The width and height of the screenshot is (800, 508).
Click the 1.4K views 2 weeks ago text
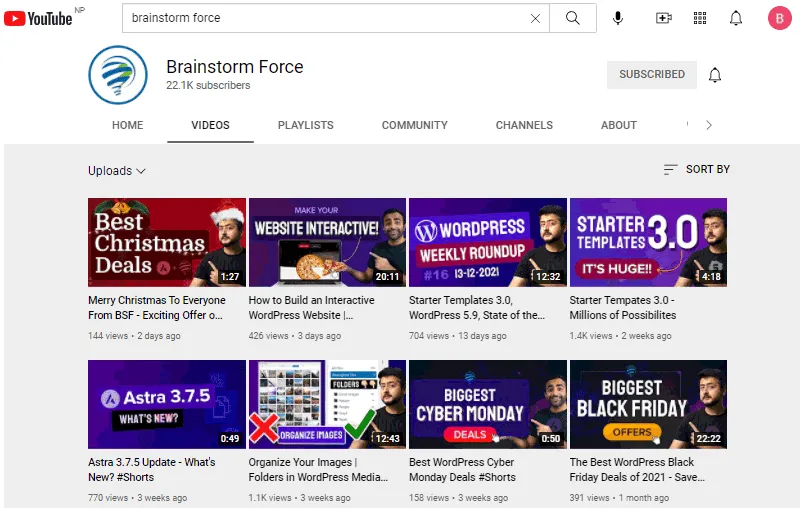[x=620, y=336]
